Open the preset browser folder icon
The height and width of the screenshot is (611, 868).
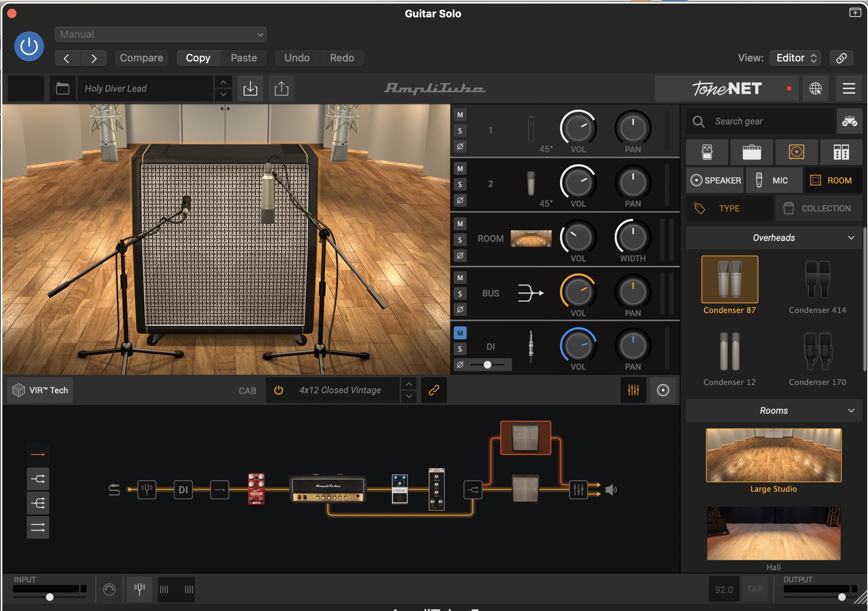point(63,89)
